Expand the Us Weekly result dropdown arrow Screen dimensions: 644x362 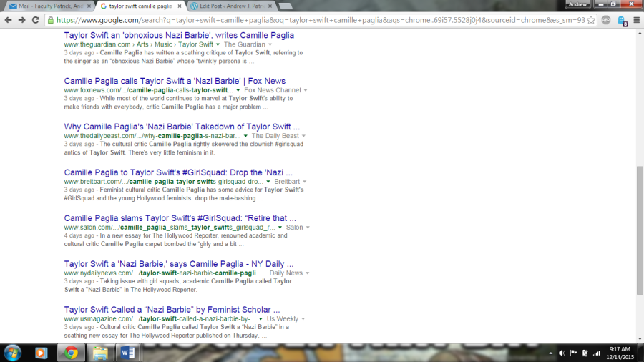305,319
